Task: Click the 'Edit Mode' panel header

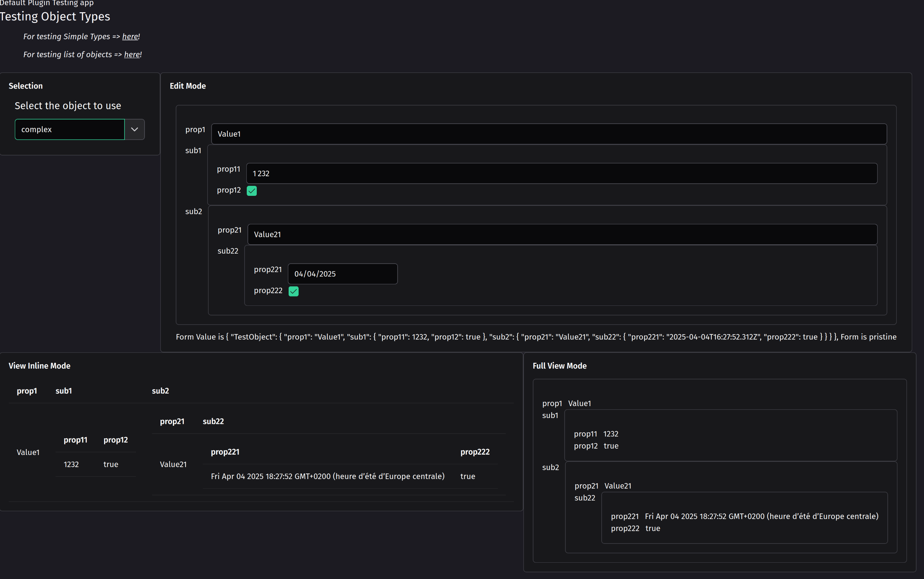Action: tap(188, 86)
